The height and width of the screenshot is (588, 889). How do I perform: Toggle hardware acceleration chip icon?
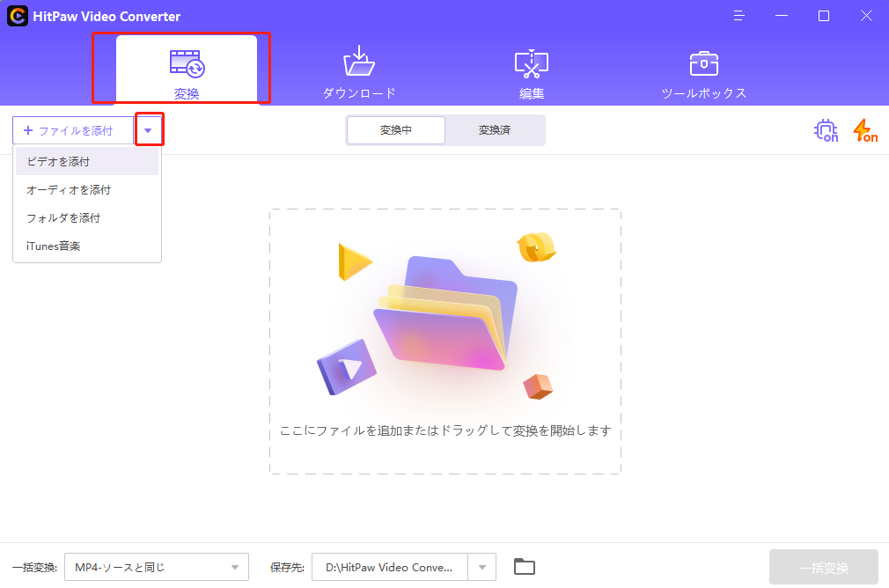pyautogui.click(x=827, y=130)
